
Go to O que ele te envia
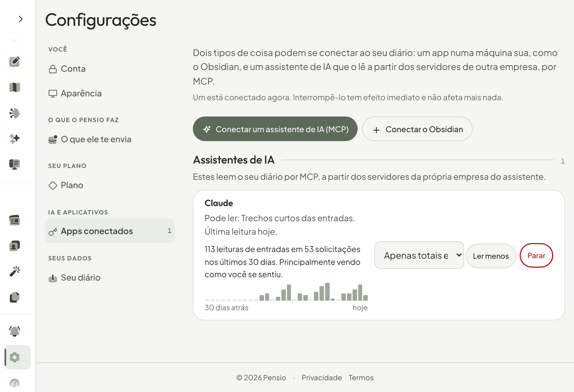110,139
